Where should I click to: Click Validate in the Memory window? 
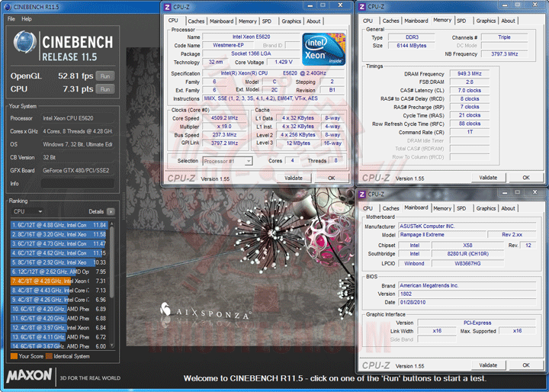(x=488, y=178)
